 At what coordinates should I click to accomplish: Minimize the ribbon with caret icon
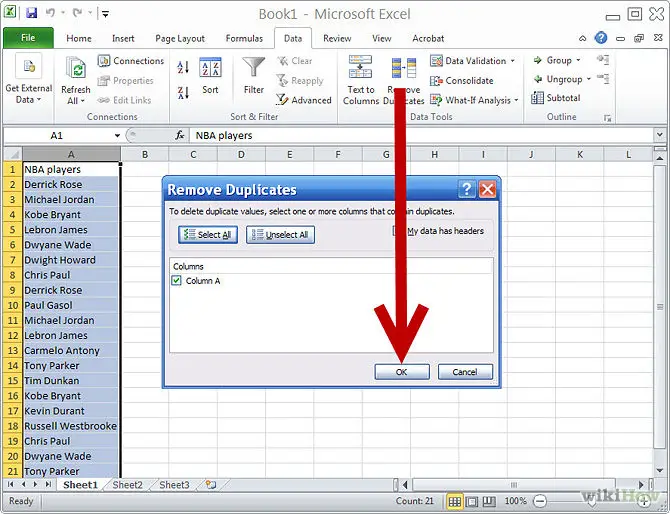[x=582, y=38]
